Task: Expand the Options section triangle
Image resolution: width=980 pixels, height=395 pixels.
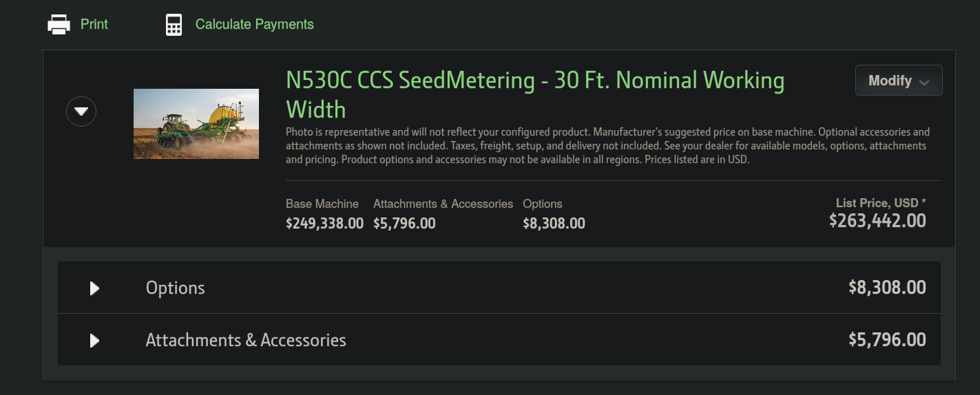Action: (x=94, y=288)
